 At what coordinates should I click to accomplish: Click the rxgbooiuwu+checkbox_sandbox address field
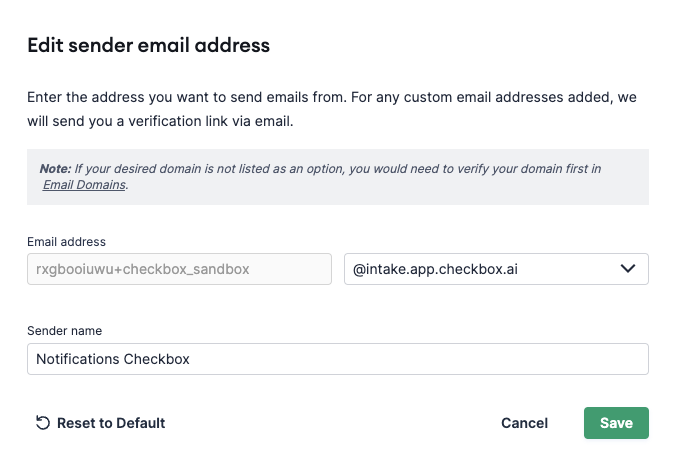(x=179, y=269)
